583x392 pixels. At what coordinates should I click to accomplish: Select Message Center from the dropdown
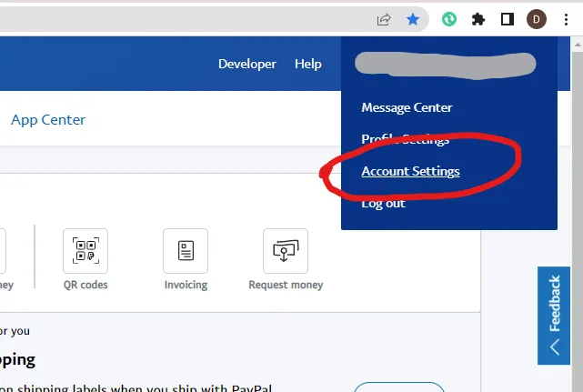[x=407, y=107]
